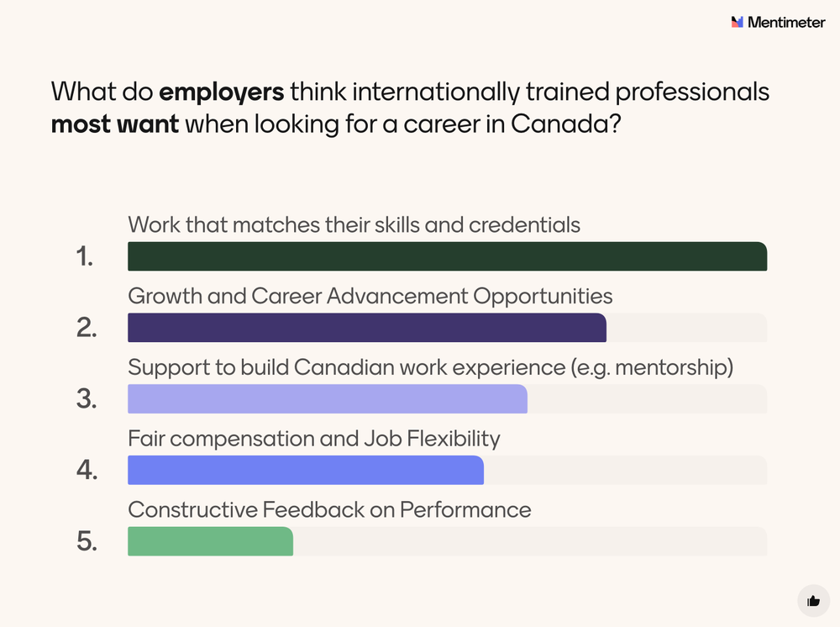The height and width of the screenshot is (627, 840).
Task: Select the dark purple second-ranked bar
Action: tap(366, 328)
